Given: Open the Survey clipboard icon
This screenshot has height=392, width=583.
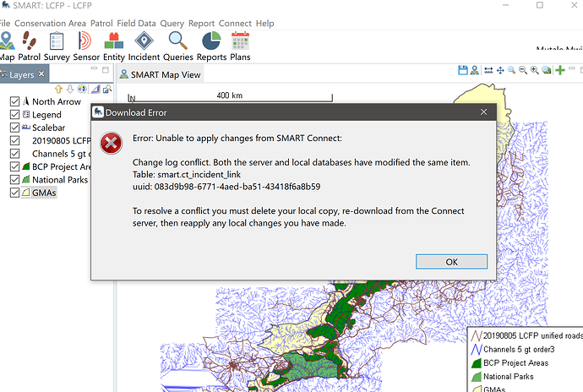Looking at the screenshot, I should click(57, 41).
